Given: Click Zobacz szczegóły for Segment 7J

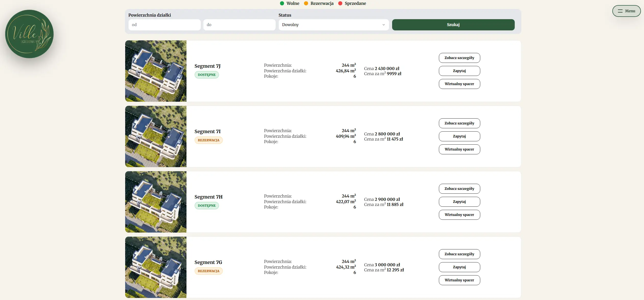Looking at the screenshot, I should pyautogui.click(x=459, y=58).
